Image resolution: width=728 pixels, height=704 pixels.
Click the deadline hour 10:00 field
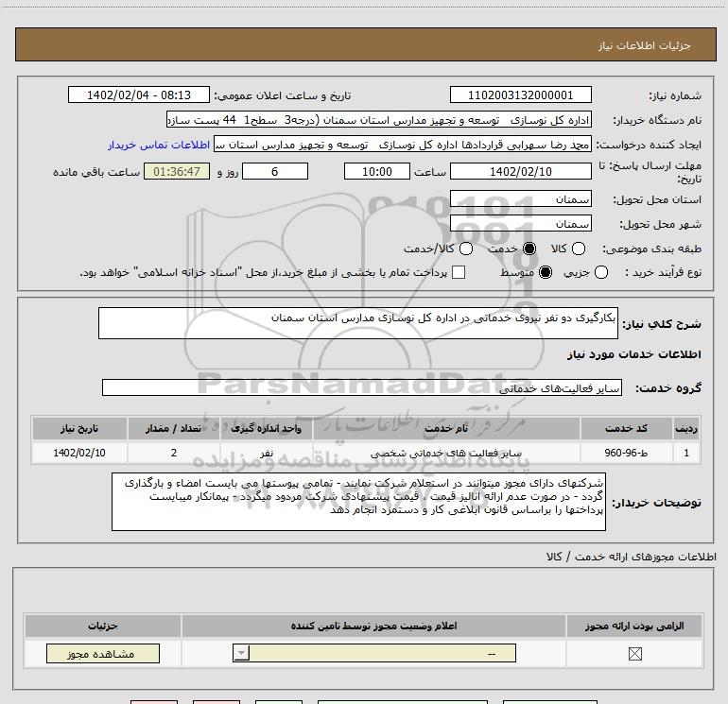pyautogui.click(x=377, y=171)
